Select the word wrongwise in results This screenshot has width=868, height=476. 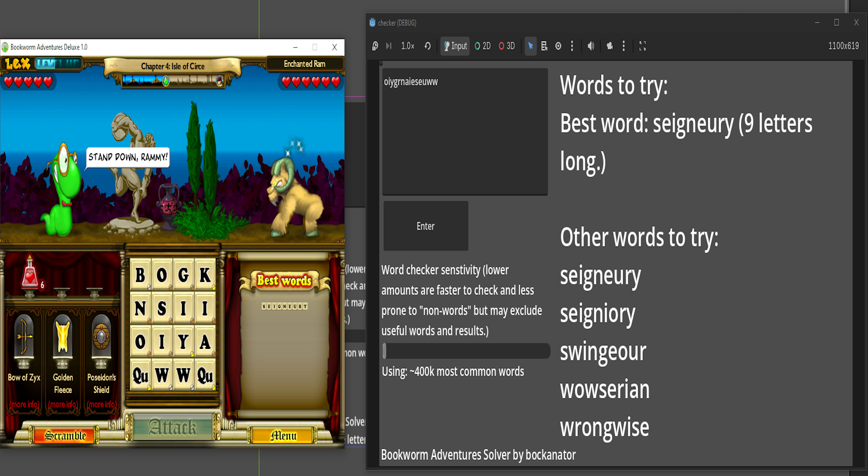pyautogui.click(x=605, y=427)
